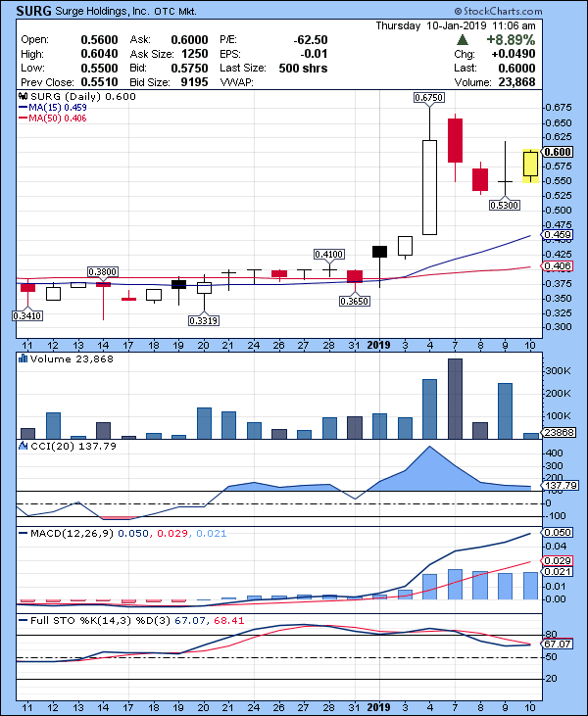Click the 0.4100 price annotation
Image resolution: width=588 pixels, height=716 pixels.
click(329, 254)
